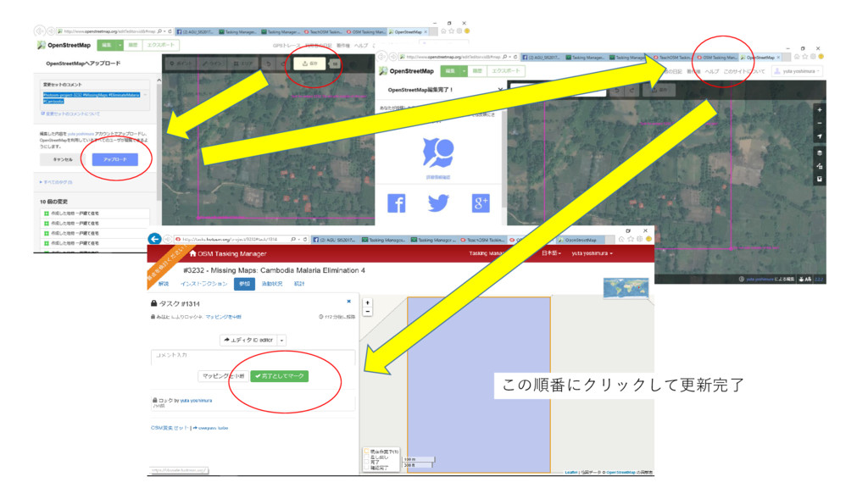
Task: Click 履歴 button in the right OSM window
Action: click(x=476, y=71)
